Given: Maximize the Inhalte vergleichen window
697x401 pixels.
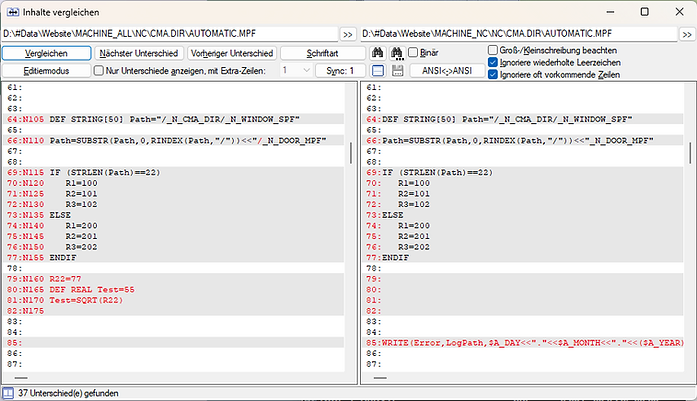Looking at the screenshot, I should (x=645, y=12).
